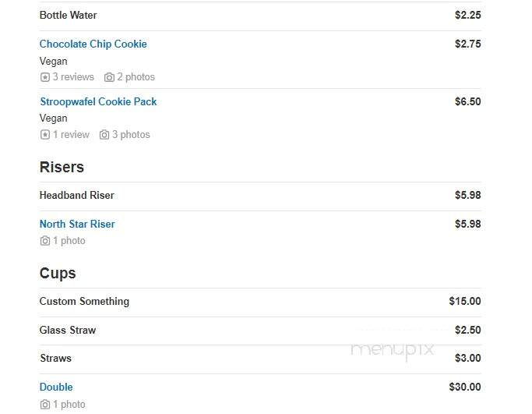Open the Stroopwafel Cookie Pack link
The image size is (532, 414).
point(98,101)
